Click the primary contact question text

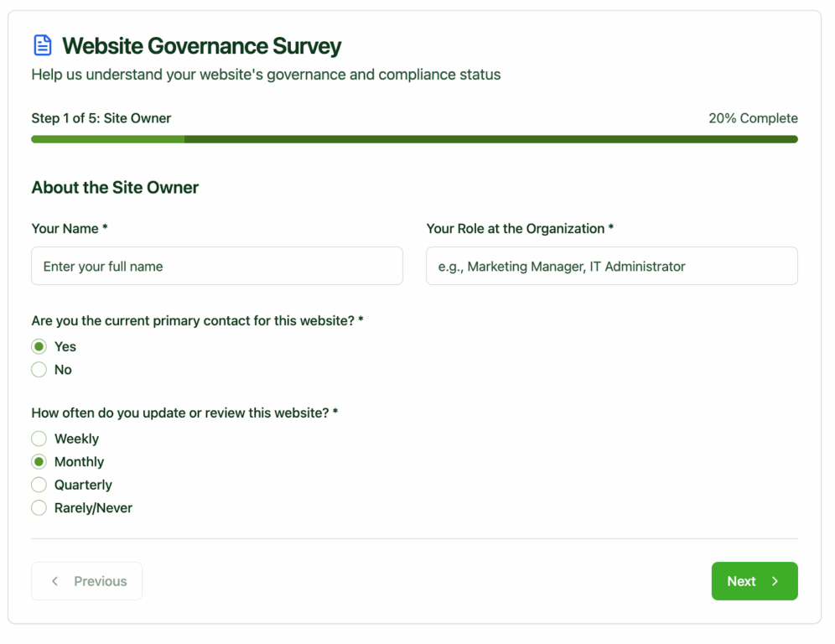tap(197, 320)
